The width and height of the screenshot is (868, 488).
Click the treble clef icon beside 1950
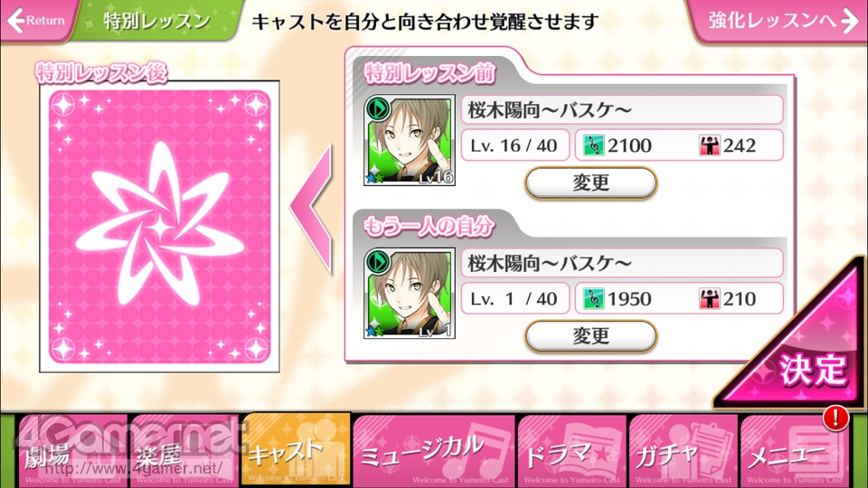pyautogui.click(x=593, y=299)
